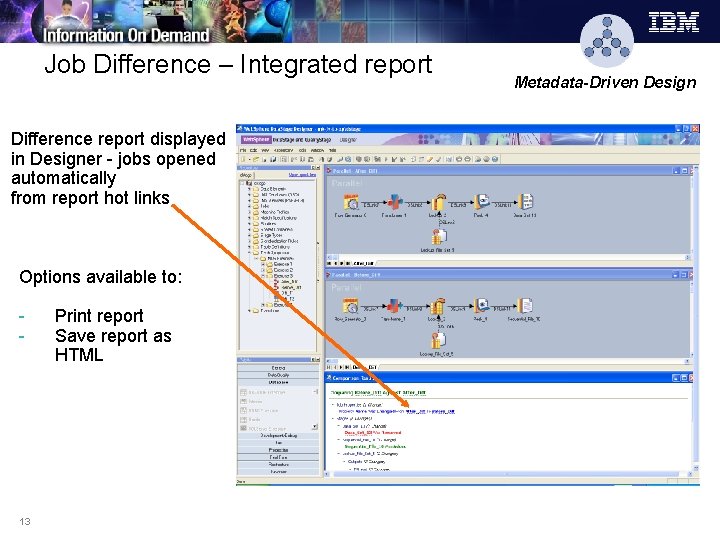Open the Real Time palette section

[278, 457]
